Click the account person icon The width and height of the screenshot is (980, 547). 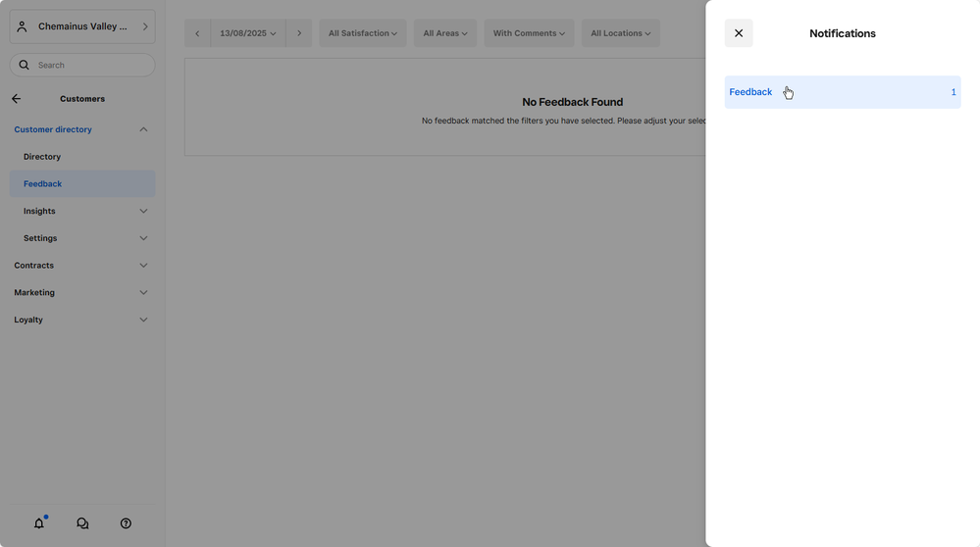coord(23,26)
